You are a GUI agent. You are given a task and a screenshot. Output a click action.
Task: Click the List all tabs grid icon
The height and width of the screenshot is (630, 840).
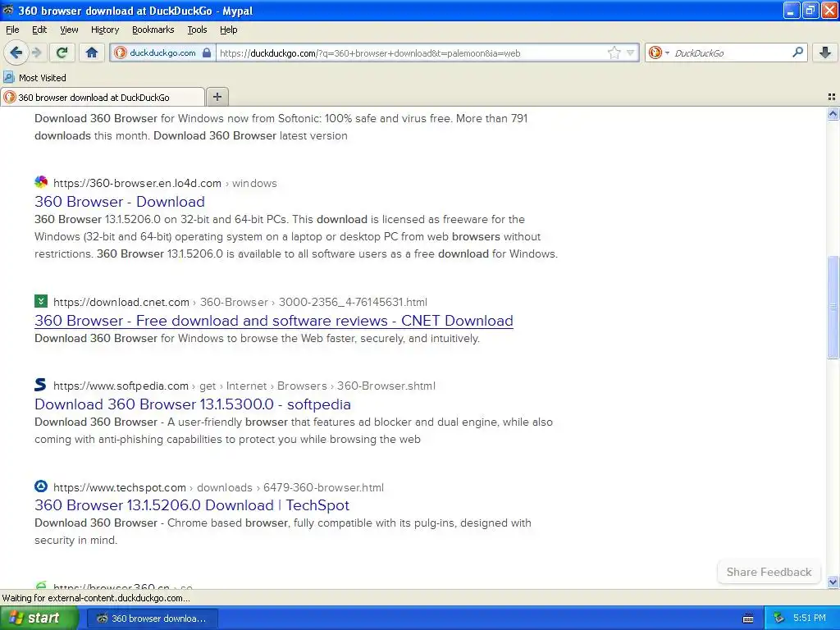832,97
